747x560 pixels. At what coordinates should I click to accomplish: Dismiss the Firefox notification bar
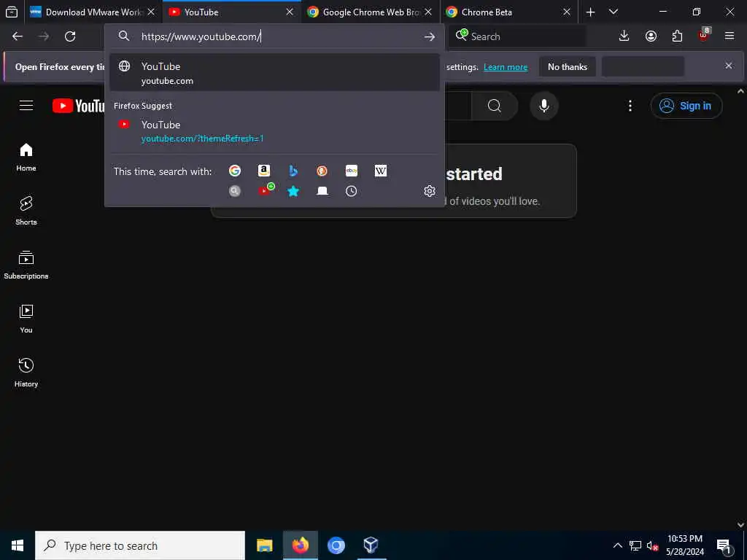click(729, 66)
